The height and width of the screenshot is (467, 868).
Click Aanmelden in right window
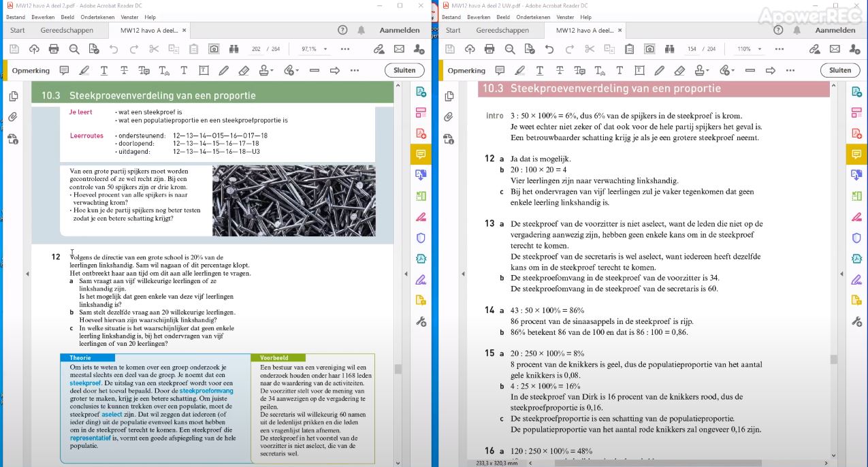coord(835,30)
